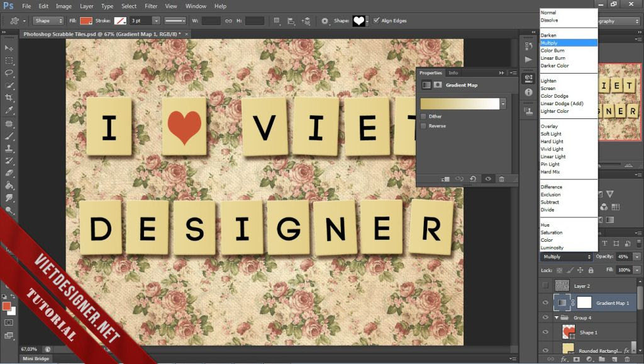The width and height of the screenshot is (644, 364).
Task: Open the Filter menu
Action: pyautogui.click(x=151, y=6)
